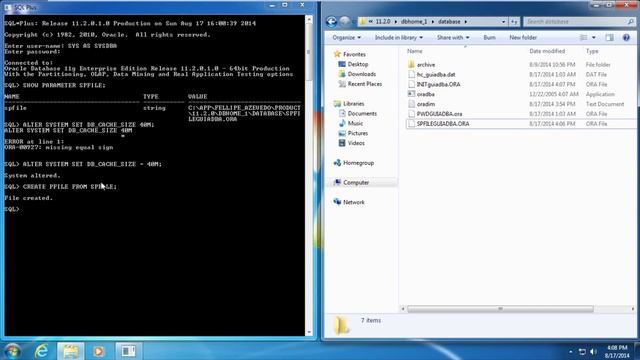Screen dimensions: 640x360
Task: Sort files by Name column header
Action: click(x=415, y=51)
